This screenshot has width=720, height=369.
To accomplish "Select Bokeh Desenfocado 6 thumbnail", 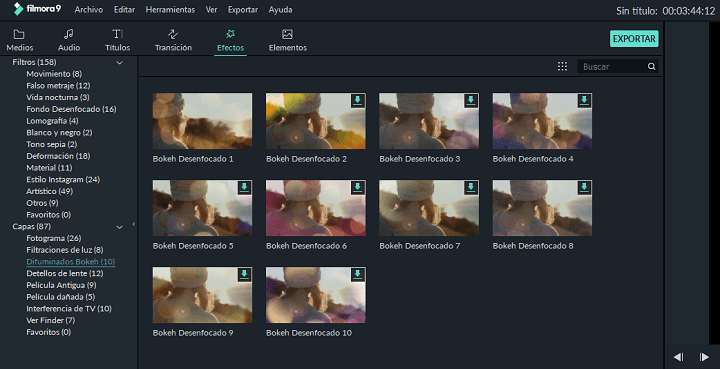I will pos(316,208).
